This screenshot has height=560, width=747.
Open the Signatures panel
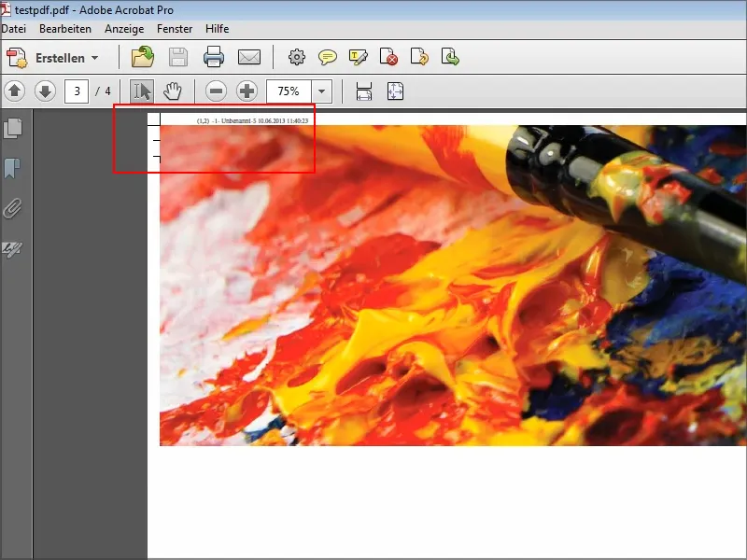point(13,248)
